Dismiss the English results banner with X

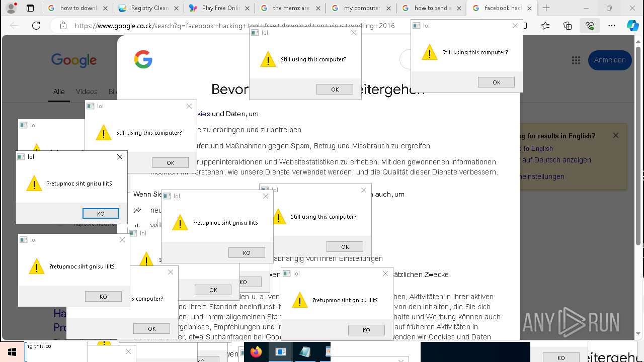(x=615, y=135)
